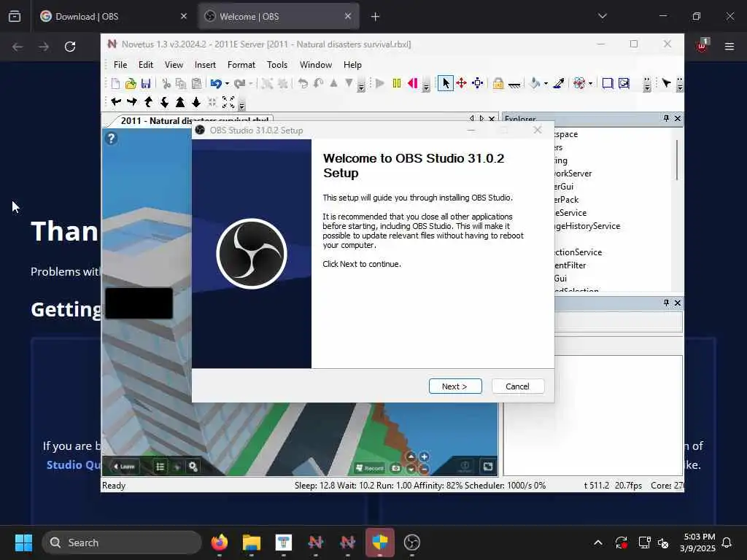Click the in-game help question mark icon
Screen dimensions: 747x560
tap(111, 139)
